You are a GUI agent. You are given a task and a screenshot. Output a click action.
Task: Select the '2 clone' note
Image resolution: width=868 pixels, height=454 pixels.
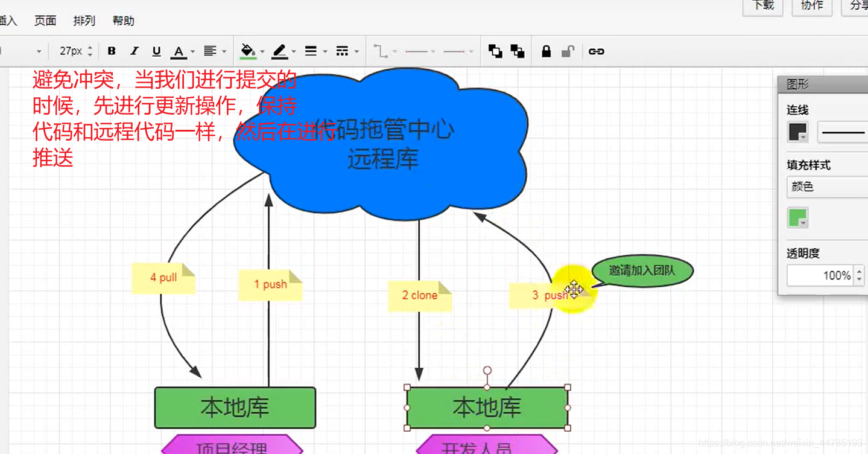(420, 296)
